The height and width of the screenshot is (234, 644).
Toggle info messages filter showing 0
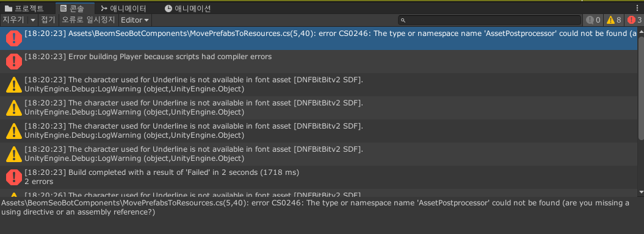click(x=593, y=19)
